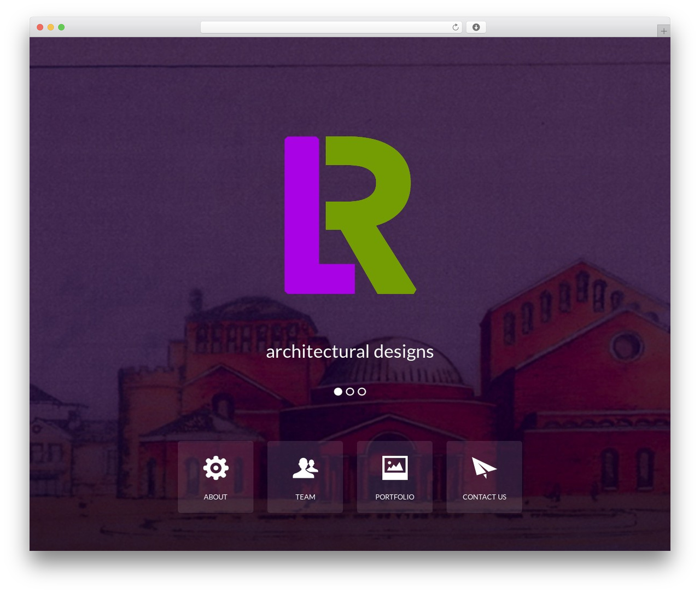The width and height of the screenshot is (700, 593).
Task: Reload the page with the refresh icon
Action: click(x=455, y=27)
